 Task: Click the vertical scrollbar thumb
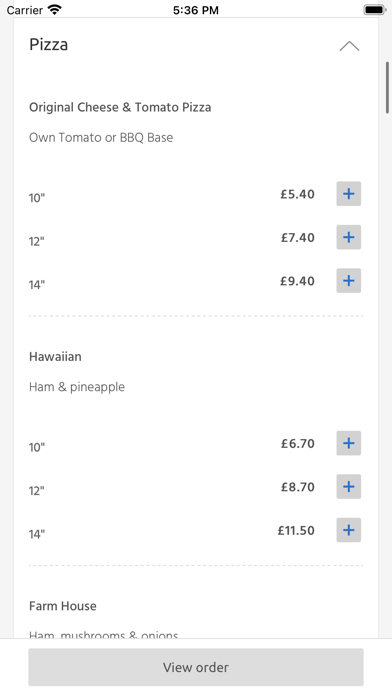pyautogui.click(x=388, y=87)
